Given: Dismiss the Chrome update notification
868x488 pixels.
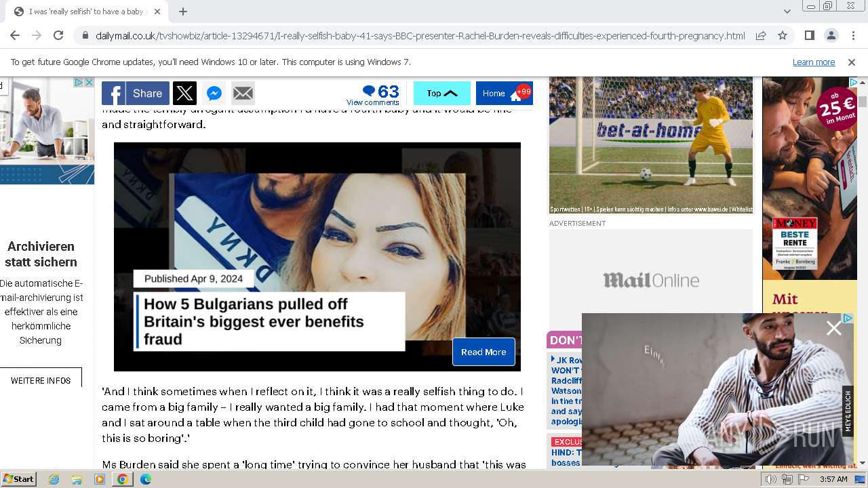Looking at the screenshot, I should [852, 62].
